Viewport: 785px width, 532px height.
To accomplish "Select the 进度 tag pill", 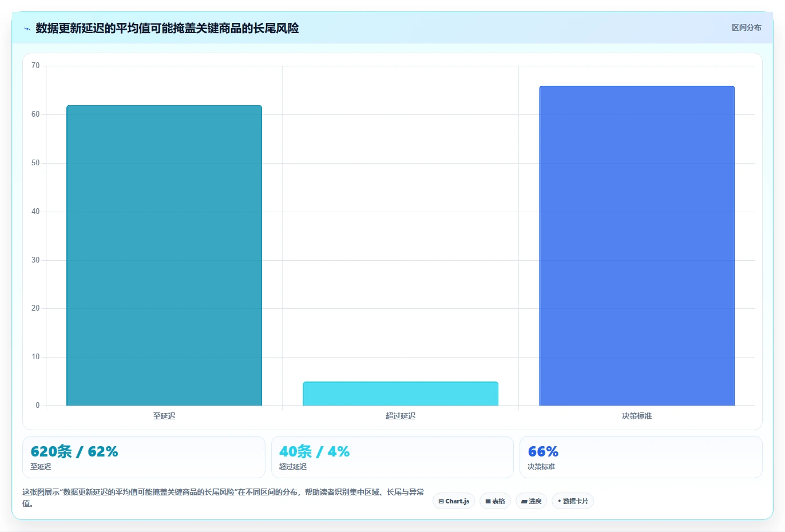I will tap(531, 501).
